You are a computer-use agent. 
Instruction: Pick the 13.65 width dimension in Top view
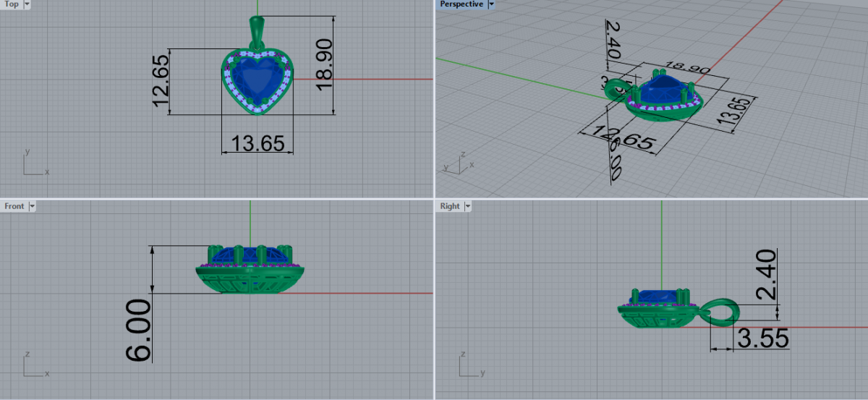click(257, 142)
